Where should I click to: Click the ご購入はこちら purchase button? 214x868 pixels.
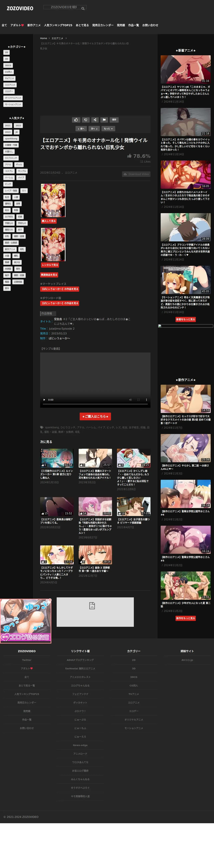click(x=95, y=416)
